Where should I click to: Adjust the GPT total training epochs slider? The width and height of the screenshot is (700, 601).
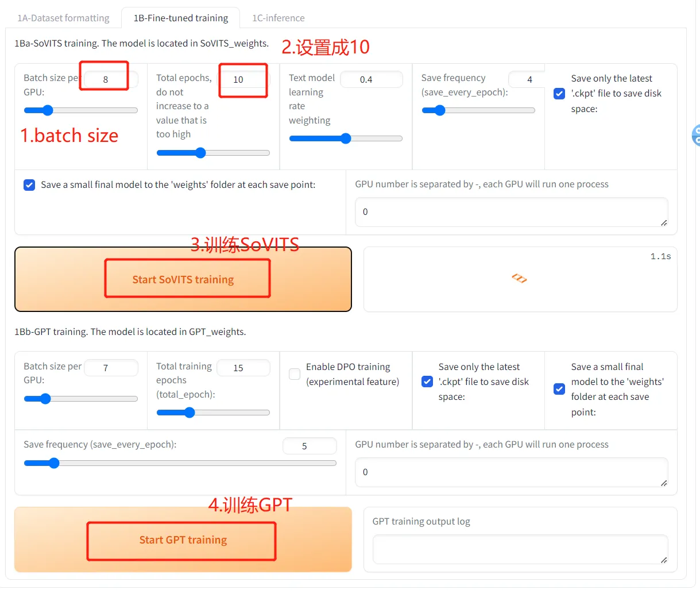[x=213, y=413]
